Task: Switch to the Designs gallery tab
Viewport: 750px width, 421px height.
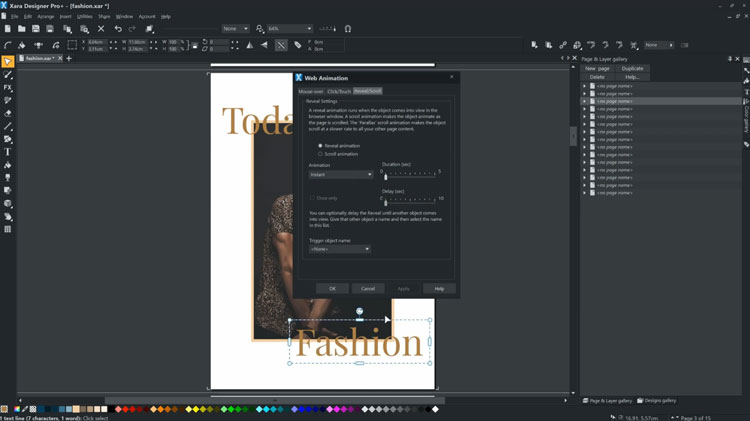Action: pos(656,400)
